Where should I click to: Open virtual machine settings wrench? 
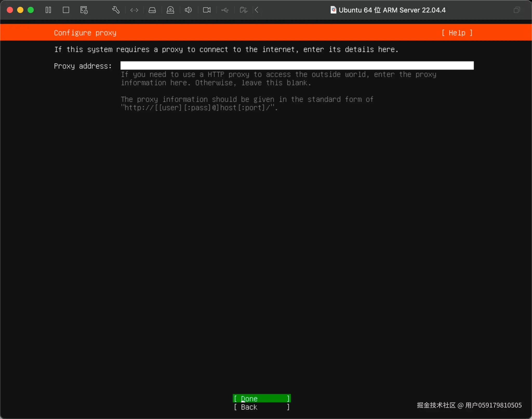coord(116,10)
